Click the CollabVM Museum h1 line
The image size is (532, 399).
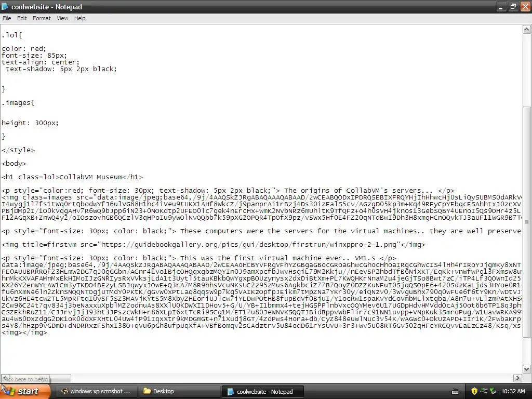pyautogui.click(x=72, y=177)
